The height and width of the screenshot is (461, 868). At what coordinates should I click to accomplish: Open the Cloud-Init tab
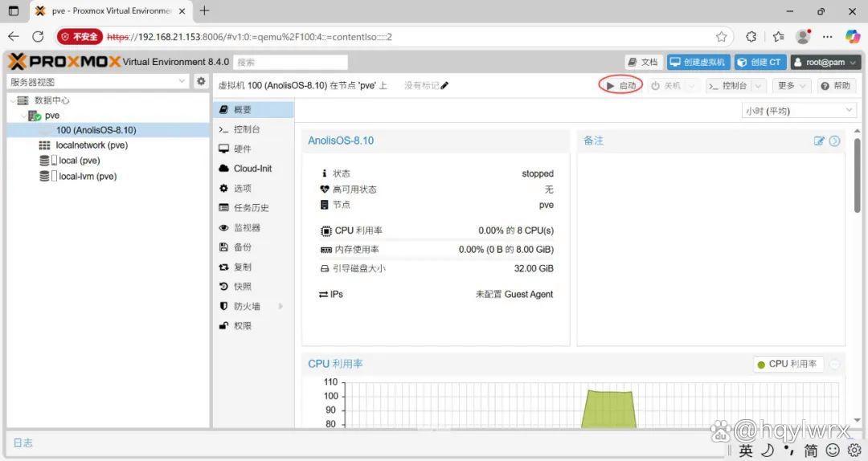tap(253, 168)
